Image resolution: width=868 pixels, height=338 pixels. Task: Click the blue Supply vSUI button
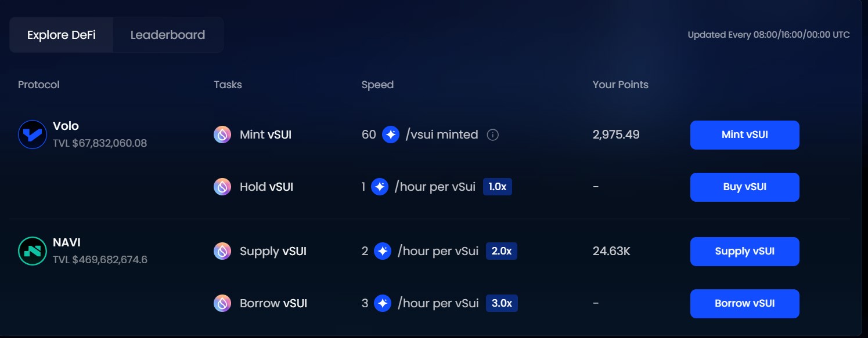(744, 252)
